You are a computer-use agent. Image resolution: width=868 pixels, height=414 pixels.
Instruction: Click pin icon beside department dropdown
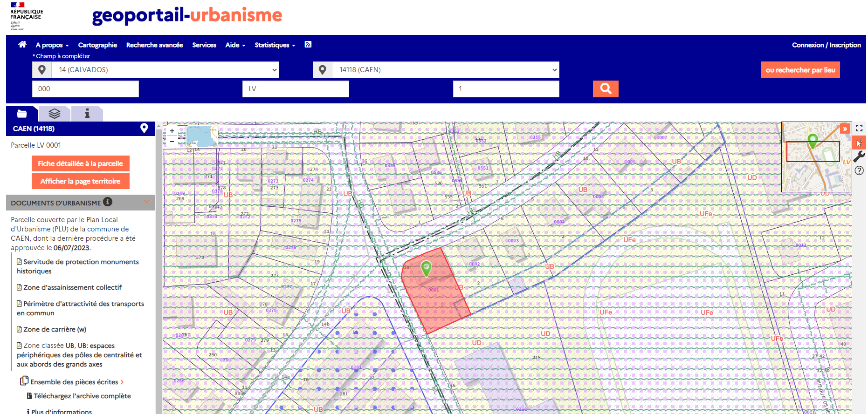pos(42,70)
